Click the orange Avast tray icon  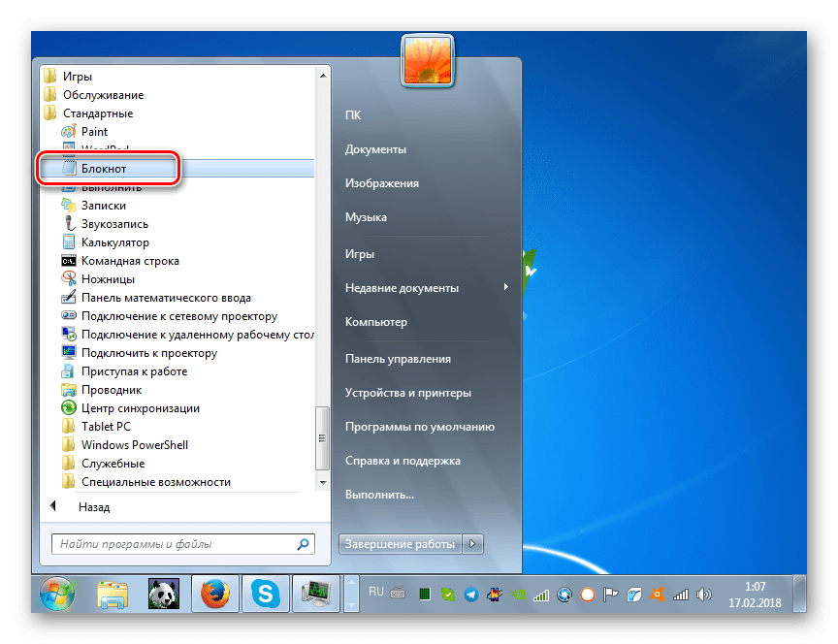658,595
